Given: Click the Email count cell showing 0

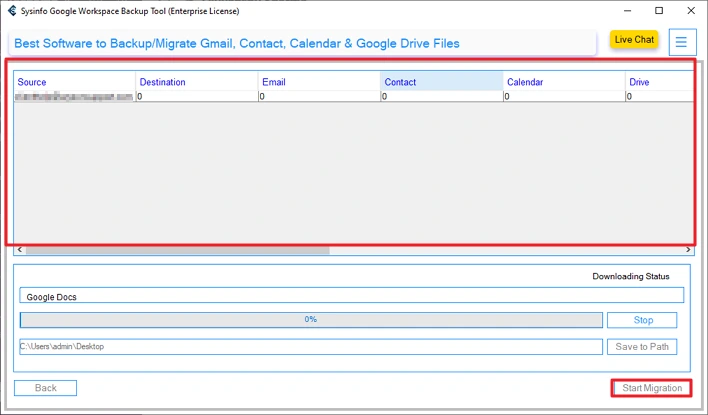Looking at the screenshot, I should tap(319, 97).
